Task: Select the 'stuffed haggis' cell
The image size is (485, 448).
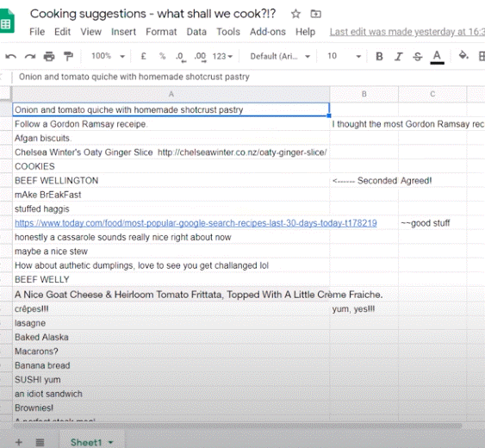Action: click(171, 208)
